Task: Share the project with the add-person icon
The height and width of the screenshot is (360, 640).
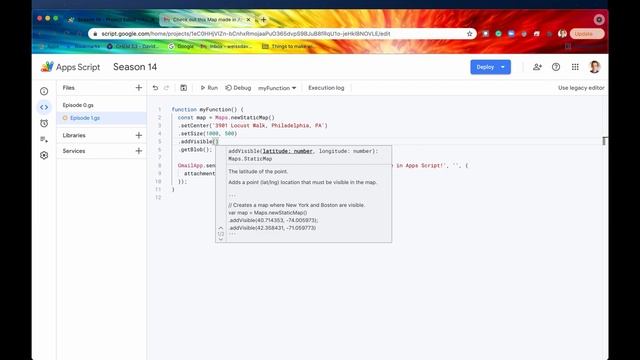Action: [x=537, y=67]
